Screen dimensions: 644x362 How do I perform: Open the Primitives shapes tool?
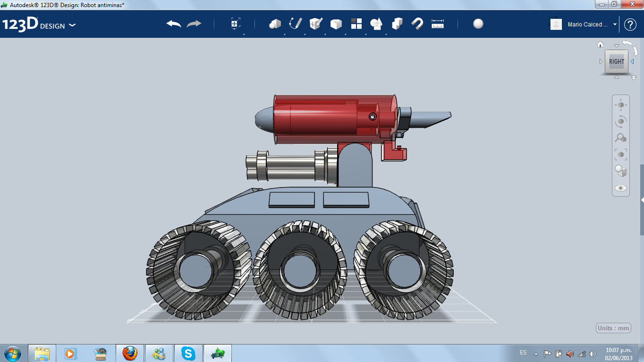pyautogui.click(x=275, y=24)
